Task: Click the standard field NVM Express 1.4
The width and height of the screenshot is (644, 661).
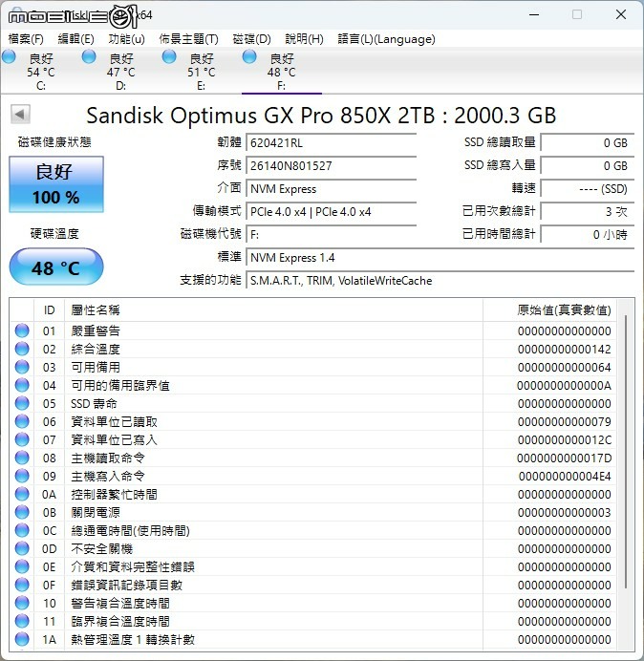Action: click(x=440, y=258)
